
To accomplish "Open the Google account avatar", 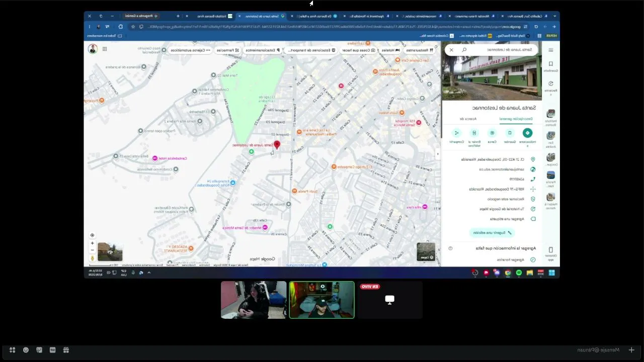I will tap(93, 49).
